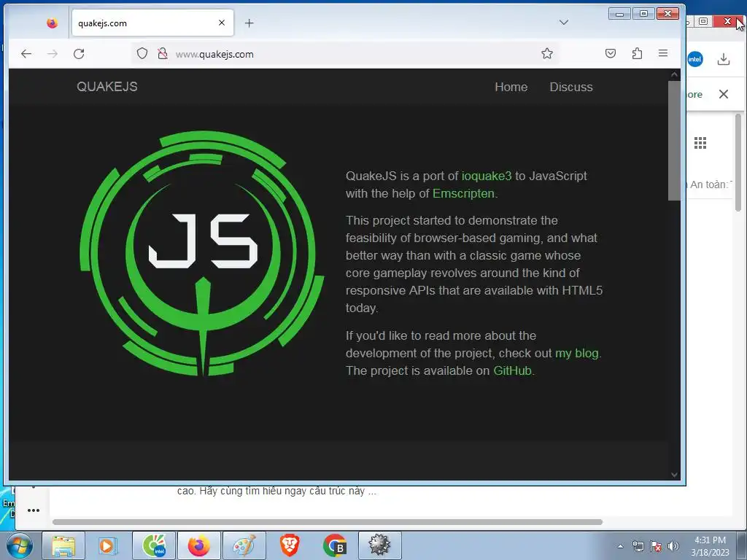The width and height of the screenshot is (747, 560).
Task: Open a new tab with plus button
Action: pyautogui.click(x=249, y=23)
